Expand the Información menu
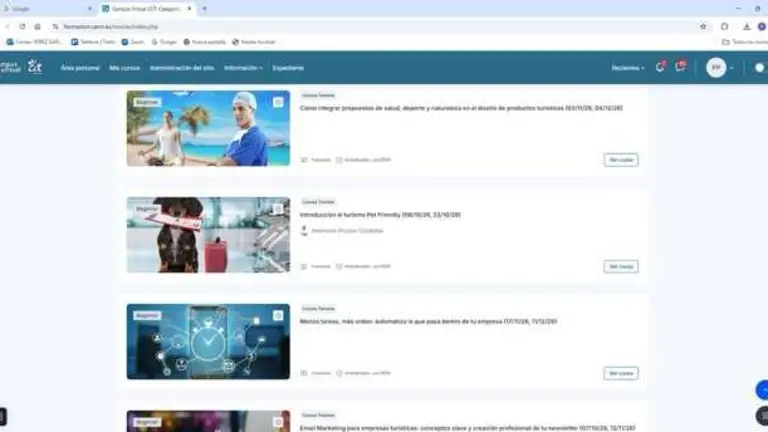Image resolution: width=768 pixels, height=432 pixels. pos(243,68)
